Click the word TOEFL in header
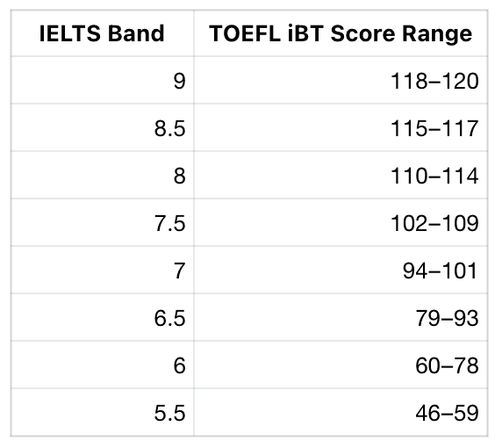Image resolution: width=495 pixels, height=448 pixels. tap(245, 33)
